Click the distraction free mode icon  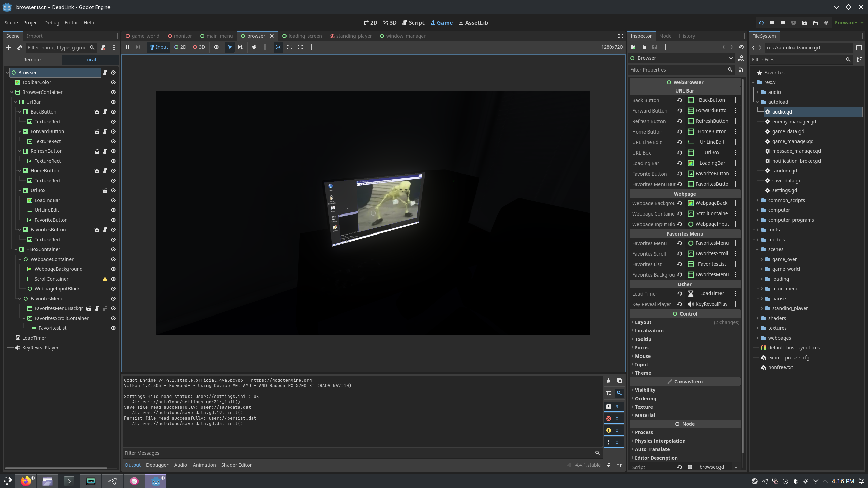click(x=621, y=36)
